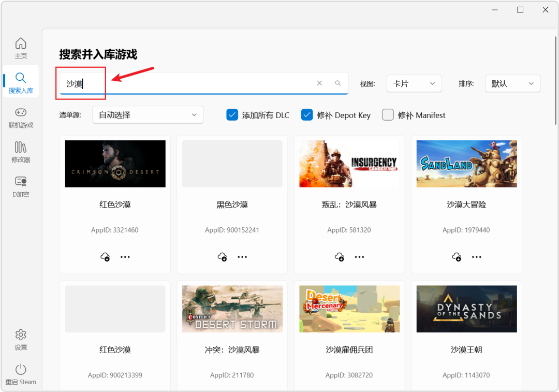Expand the 清单源 自动选择 dropdown
This screenshot has height=392, width=559.
click(148, 115)
